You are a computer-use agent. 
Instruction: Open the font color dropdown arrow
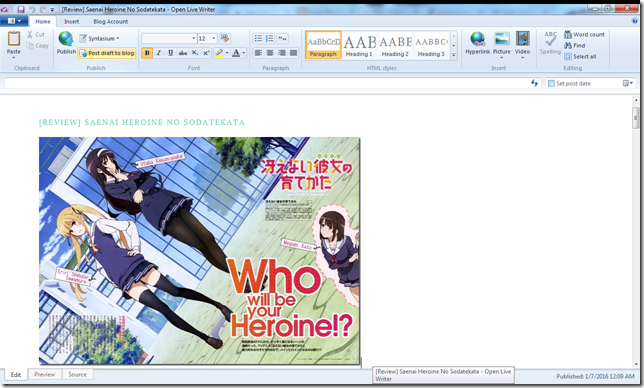tap(244, 53)
